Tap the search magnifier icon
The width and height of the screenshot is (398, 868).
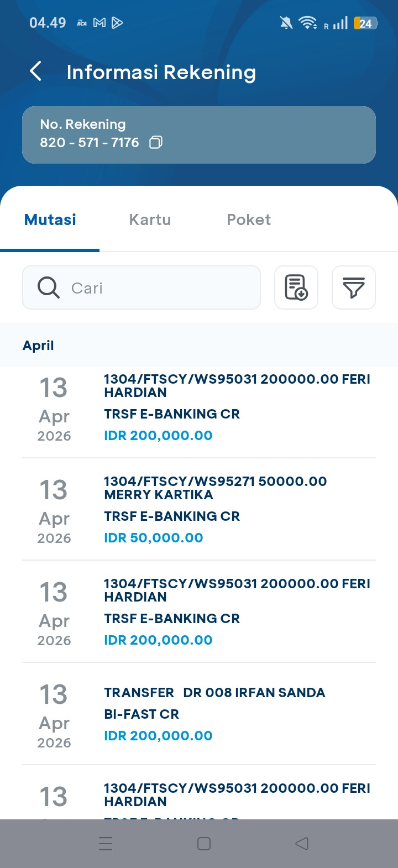tap(49, 287)
